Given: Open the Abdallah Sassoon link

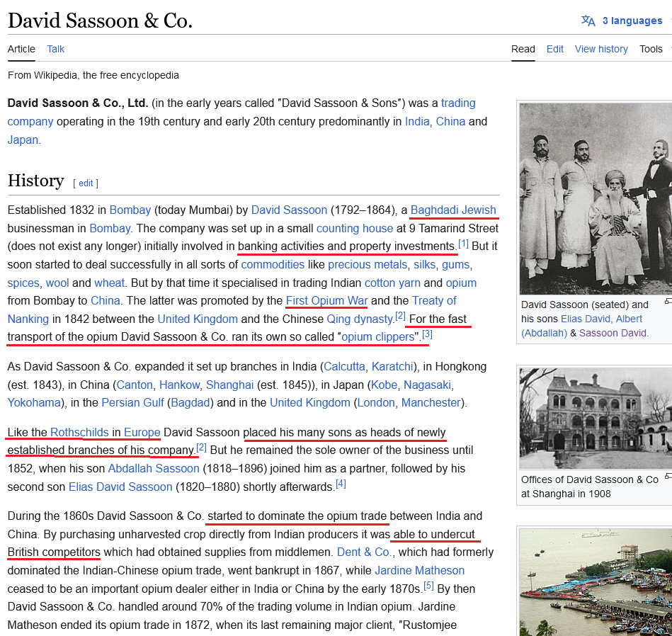Looking at the screenshot, I should [154, 468].
